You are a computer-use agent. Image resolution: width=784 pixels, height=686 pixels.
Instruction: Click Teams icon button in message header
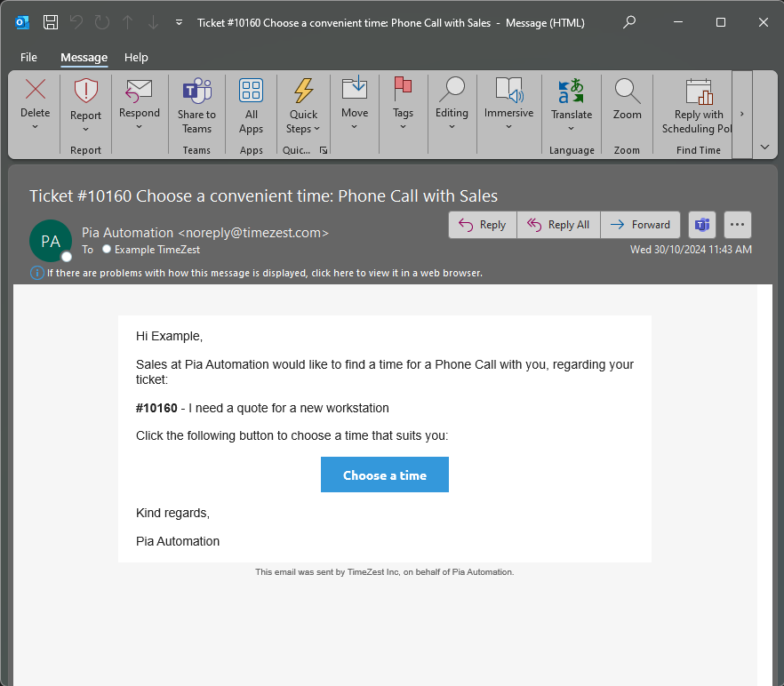(702, 225)
